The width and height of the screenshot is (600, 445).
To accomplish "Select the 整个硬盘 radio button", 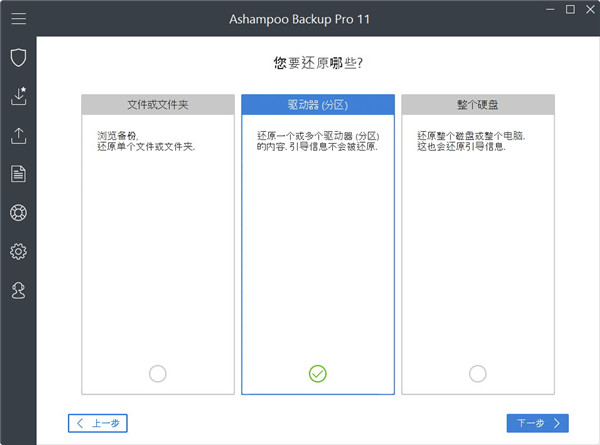I will click(477, 374).
